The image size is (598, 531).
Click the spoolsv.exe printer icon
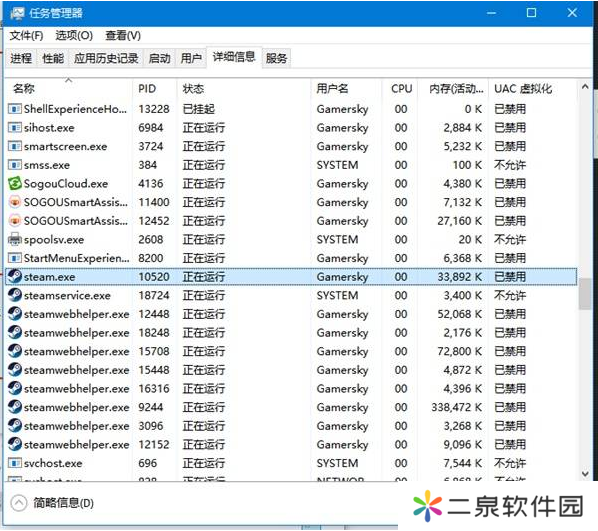(15, 240)
